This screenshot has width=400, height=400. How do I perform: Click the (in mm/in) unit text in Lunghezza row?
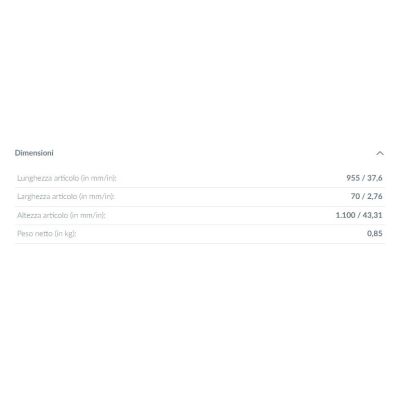99,178
